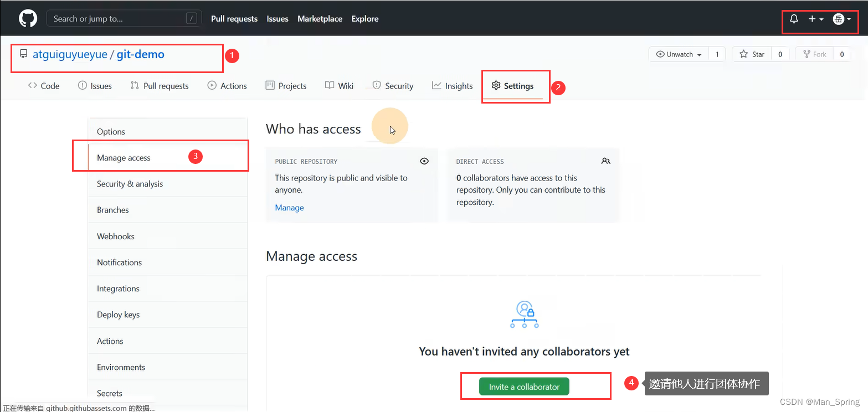Image resolution: width=868 pixels, height=412 pixels.
Task: Open Branches settings page
Action: pyautogui.click(x=168, y=210)
